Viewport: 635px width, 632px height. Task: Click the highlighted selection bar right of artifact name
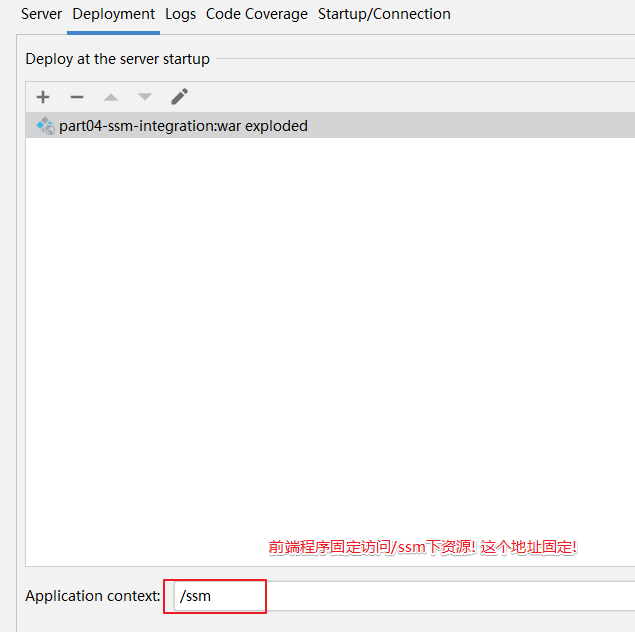tap(470, 126)
